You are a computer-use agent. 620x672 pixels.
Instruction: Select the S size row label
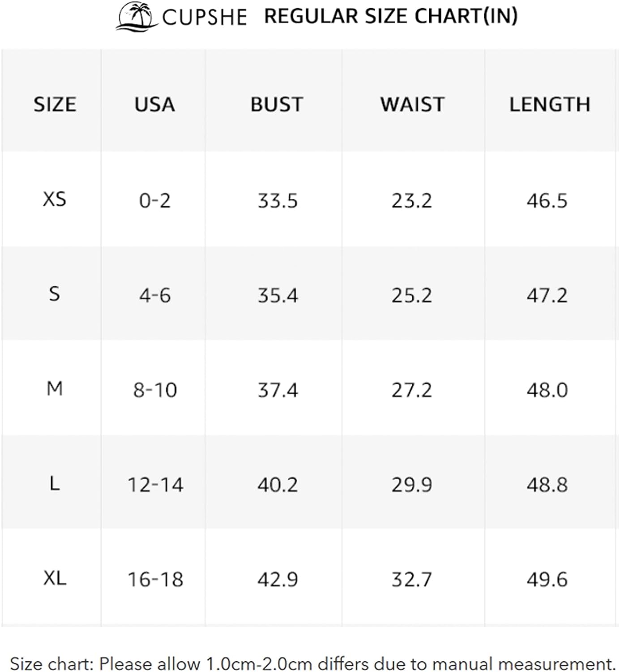click(54, 294)
